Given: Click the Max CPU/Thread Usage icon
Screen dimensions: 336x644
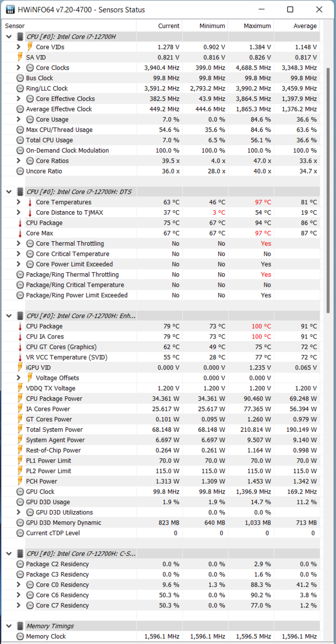Looking at the screenshot, I should pyautogui.click(x=20, y=129).
